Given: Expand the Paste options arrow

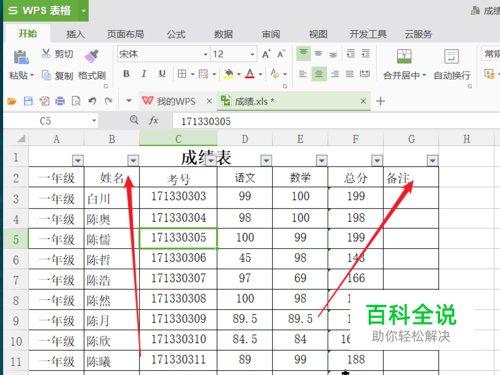Looking at the screenshot, I should point(32,75).
